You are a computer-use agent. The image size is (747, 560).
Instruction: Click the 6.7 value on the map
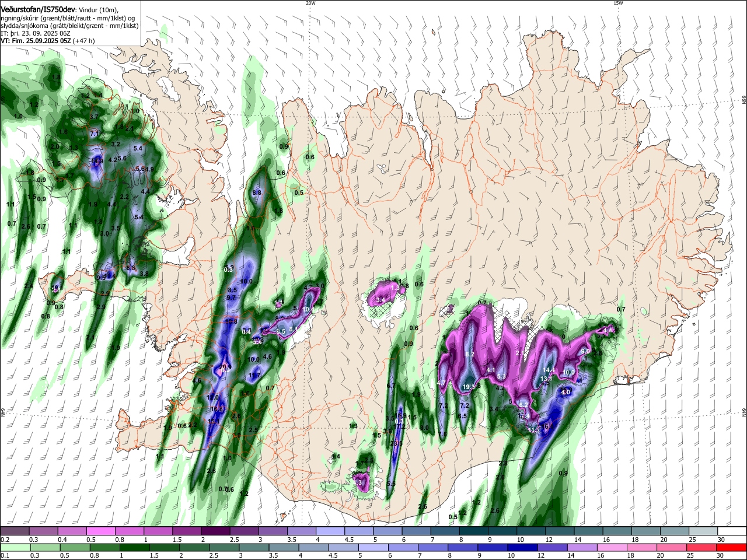point(391,386)
